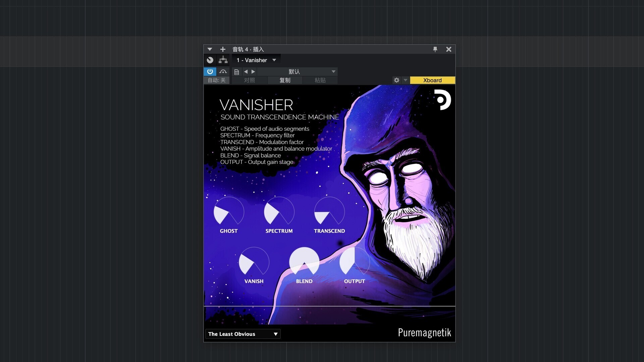Click the SPECTRUM knob

point(279,212)
